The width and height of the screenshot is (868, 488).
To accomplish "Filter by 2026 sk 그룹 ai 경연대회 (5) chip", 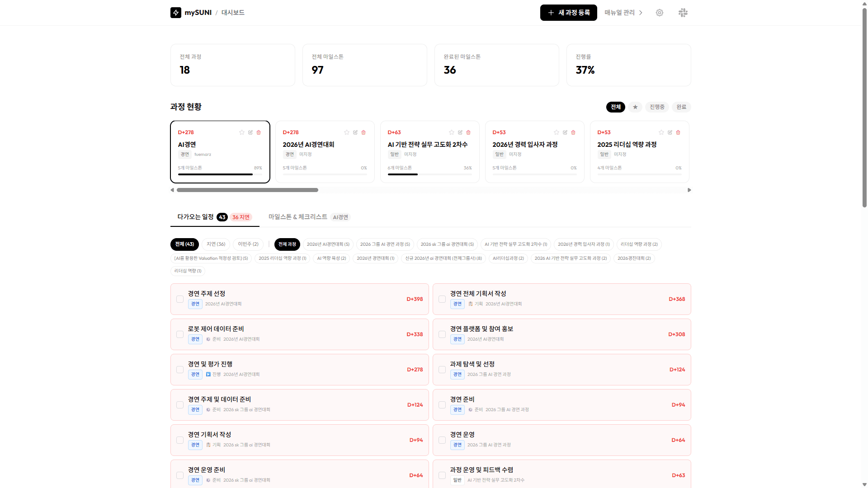I will point(447,244).
